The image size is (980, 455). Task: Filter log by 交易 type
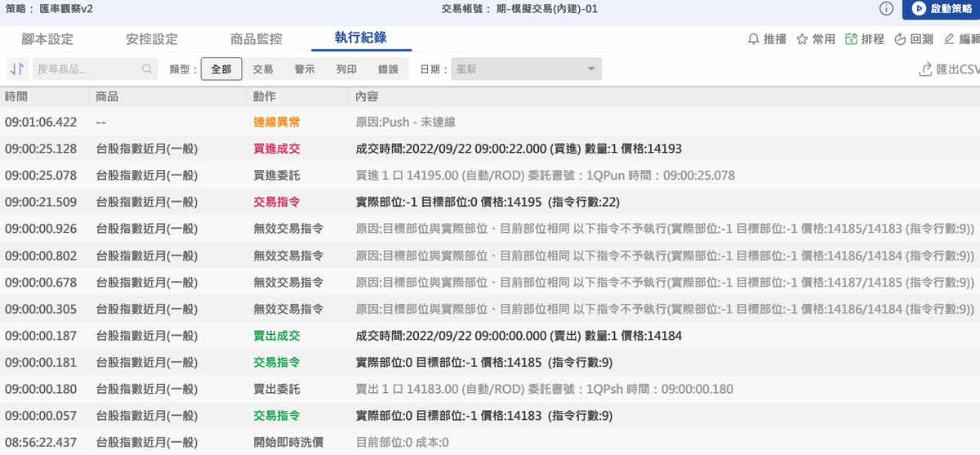point(263,69)
